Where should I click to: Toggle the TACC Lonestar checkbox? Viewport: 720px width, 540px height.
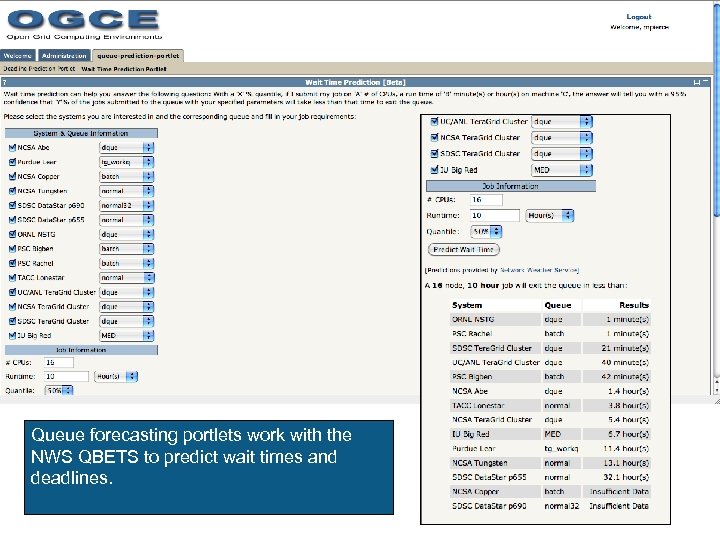(x=12, y=277)
